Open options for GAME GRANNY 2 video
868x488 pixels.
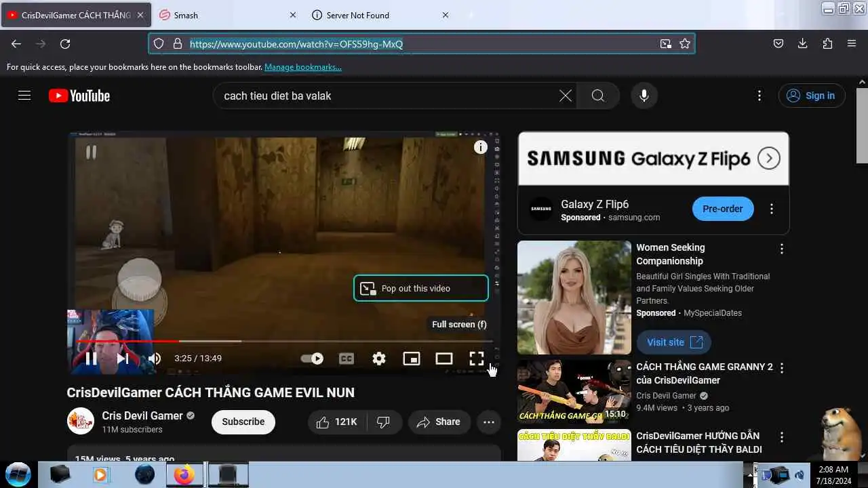pos(782,368)
